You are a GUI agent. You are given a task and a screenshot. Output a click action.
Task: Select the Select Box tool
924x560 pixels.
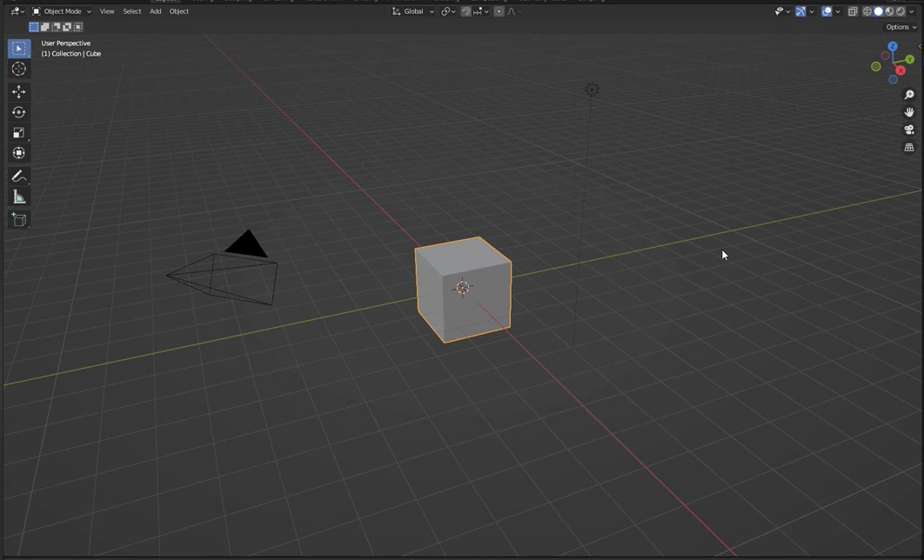pyautogui.click(x=19, y=49)
